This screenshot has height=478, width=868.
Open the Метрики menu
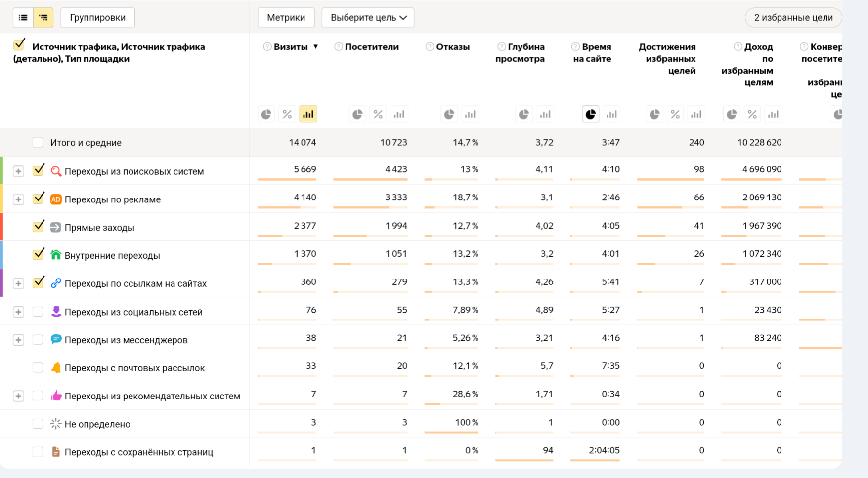[x=286, y=18]
